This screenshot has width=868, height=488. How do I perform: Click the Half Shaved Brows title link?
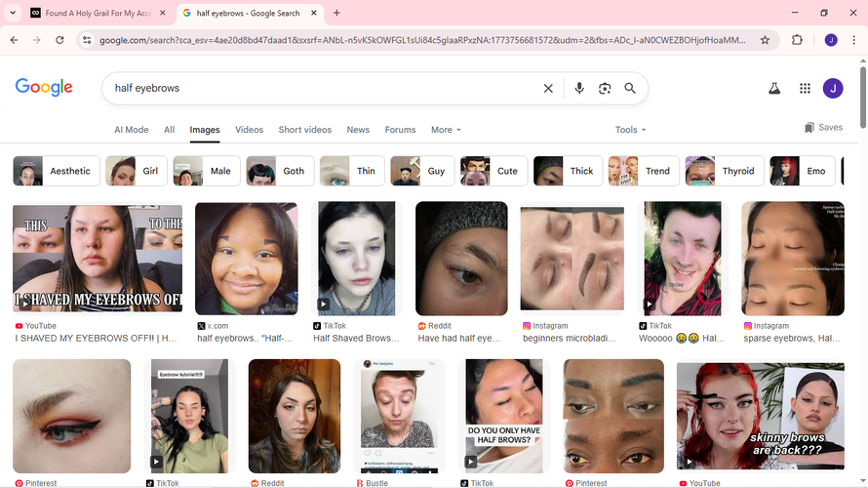coord(357,338)
